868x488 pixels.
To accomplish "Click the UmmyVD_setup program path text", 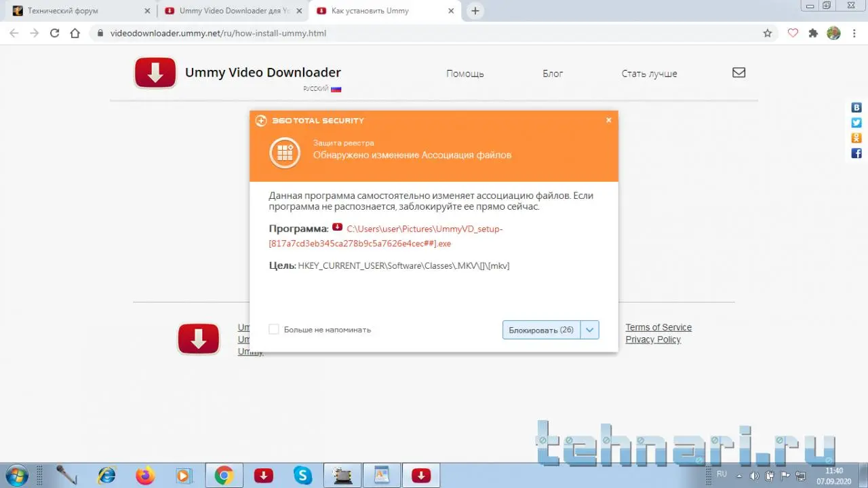I will coord(387,236).
